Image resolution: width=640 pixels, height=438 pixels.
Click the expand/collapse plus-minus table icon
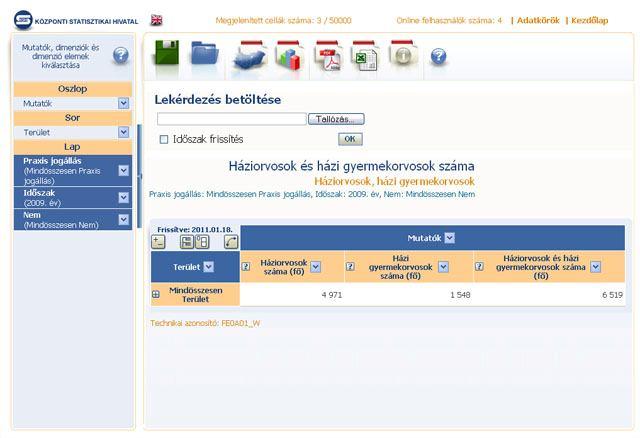coord(158,242)
